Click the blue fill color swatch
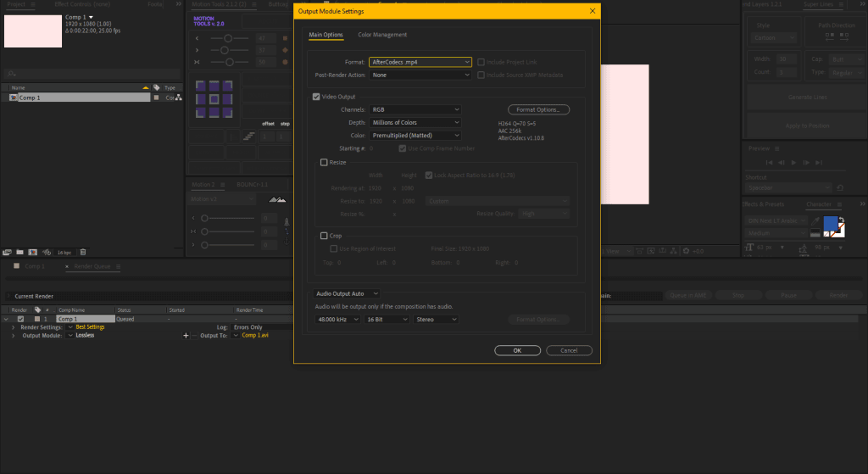The width and height of the screenshot is (868, 474). point(830,223)
